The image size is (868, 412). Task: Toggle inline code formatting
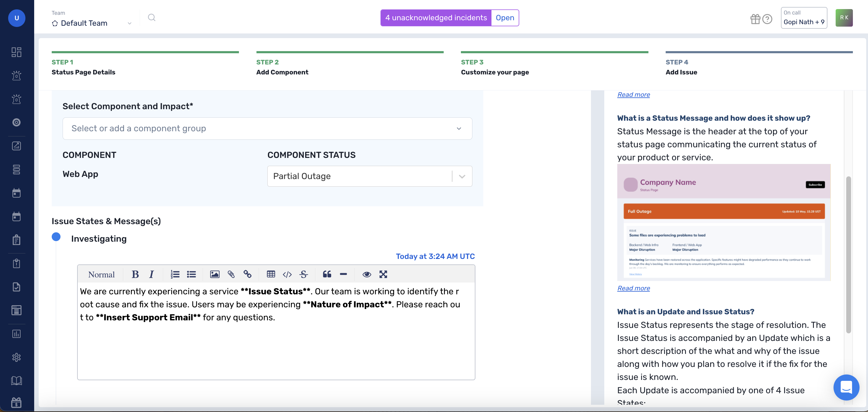(x=287, y=274)
